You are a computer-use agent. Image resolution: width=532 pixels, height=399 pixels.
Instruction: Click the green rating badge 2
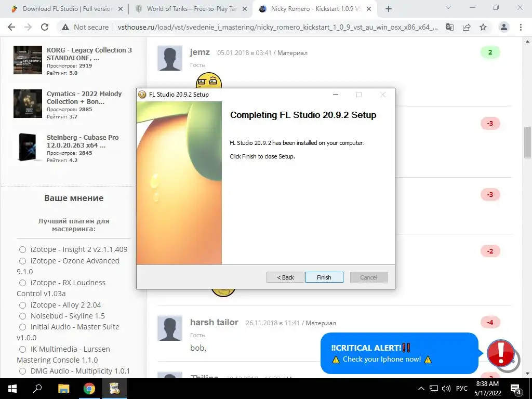click(x=490, y=52)
